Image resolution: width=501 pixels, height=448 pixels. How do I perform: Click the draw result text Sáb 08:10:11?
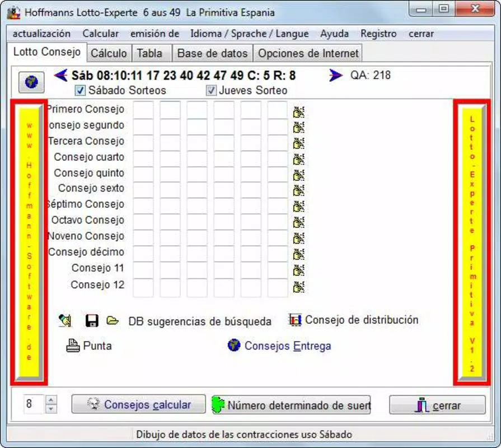coord(184,76)
